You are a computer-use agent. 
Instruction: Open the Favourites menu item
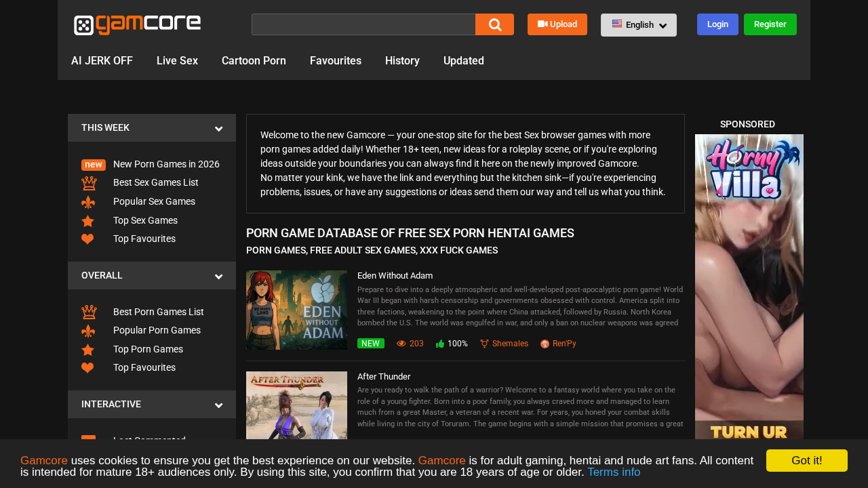coord(336,61)
